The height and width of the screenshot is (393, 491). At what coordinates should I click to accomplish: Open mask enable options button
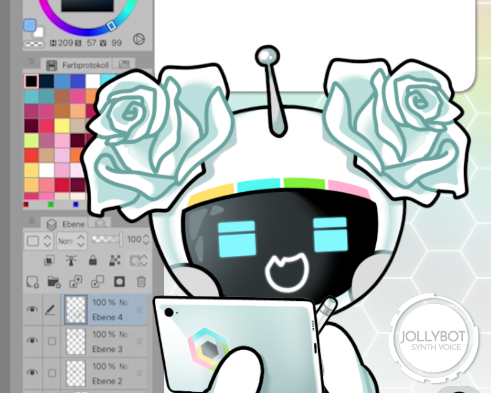click(138, 261)
